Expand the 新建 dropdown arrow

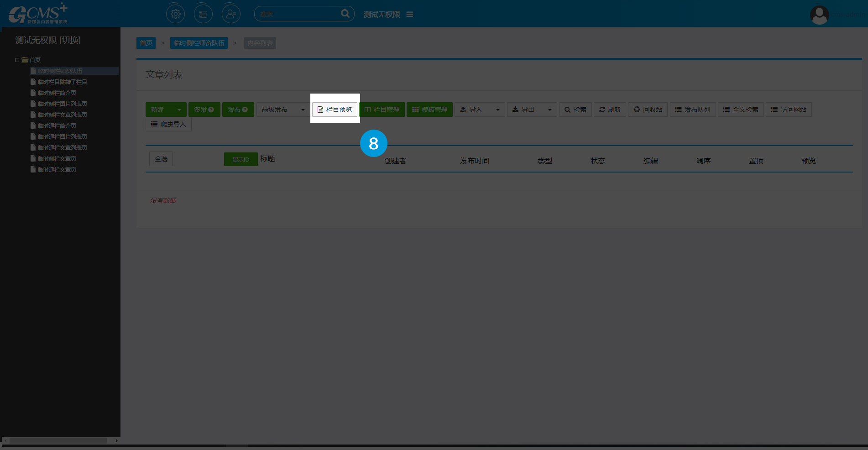point(179,110)
